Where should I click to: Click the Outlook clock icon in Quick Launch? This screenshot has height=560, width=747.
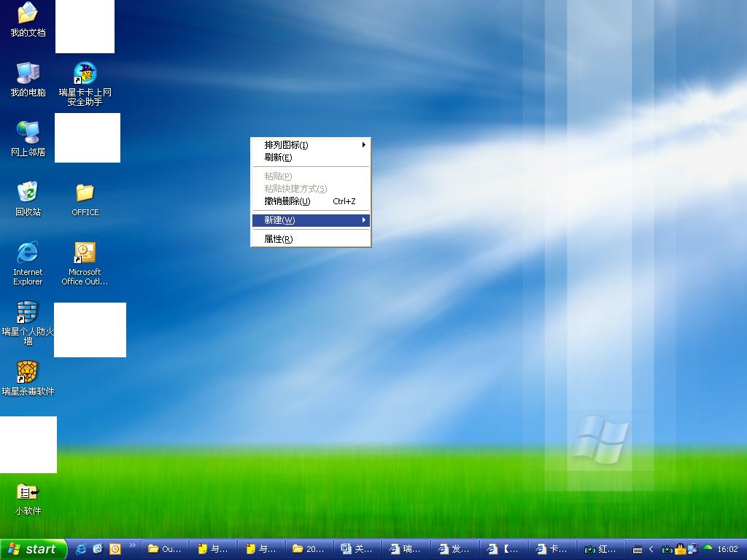115,549
